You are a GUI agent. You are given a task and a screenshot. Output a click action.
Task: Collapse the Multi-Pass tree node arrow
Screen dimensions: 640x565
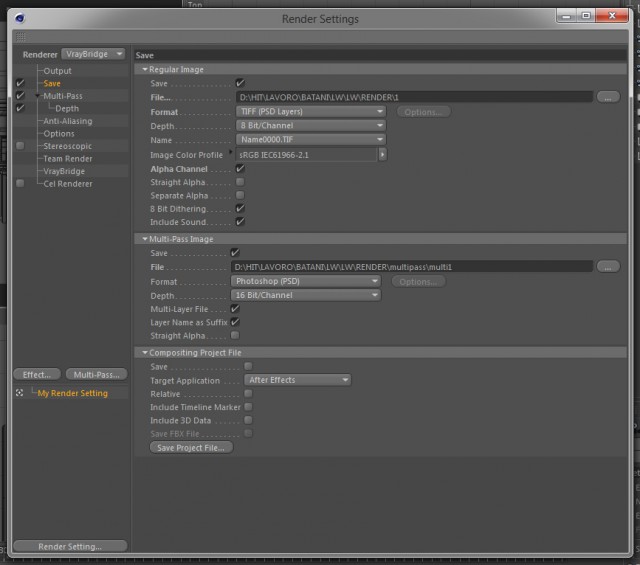click(38, 96)
